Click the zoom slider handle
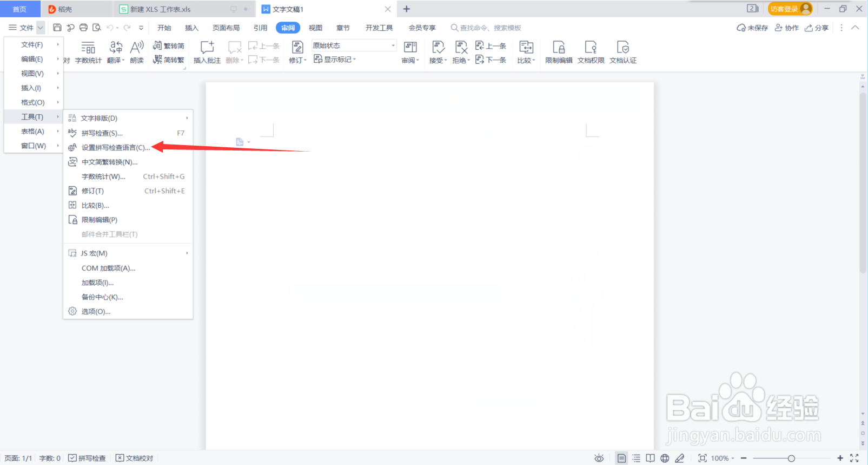Screen dimensions: 868x465 pyautogui.click(x=791, y=459)
